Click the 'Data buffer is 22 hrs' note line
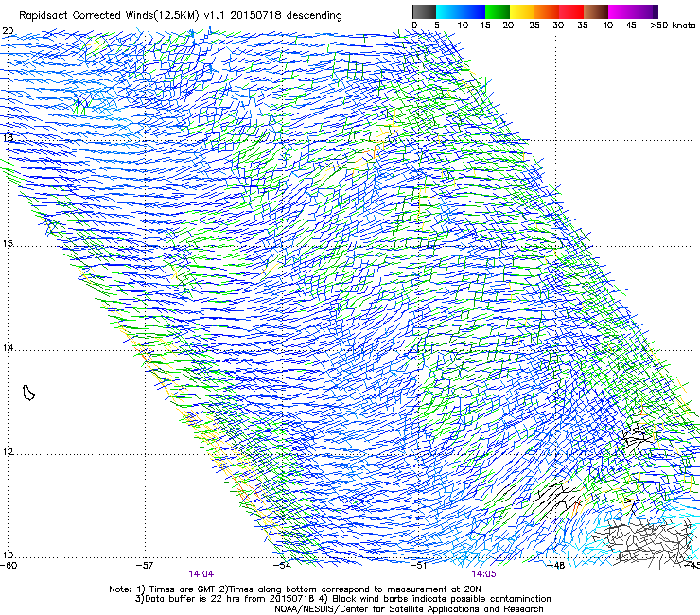 (x=342, y=599)
